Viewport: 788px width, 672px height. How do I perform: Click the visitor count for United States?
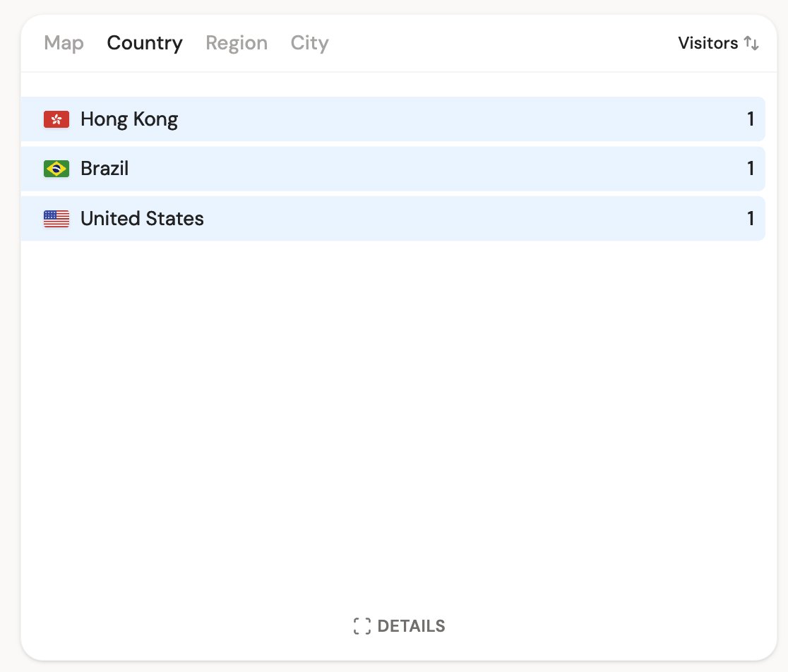(x=751, y=219)
